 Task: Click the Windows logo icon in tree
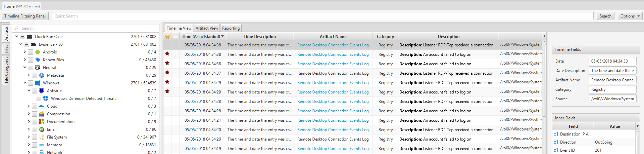pos(38,83)
